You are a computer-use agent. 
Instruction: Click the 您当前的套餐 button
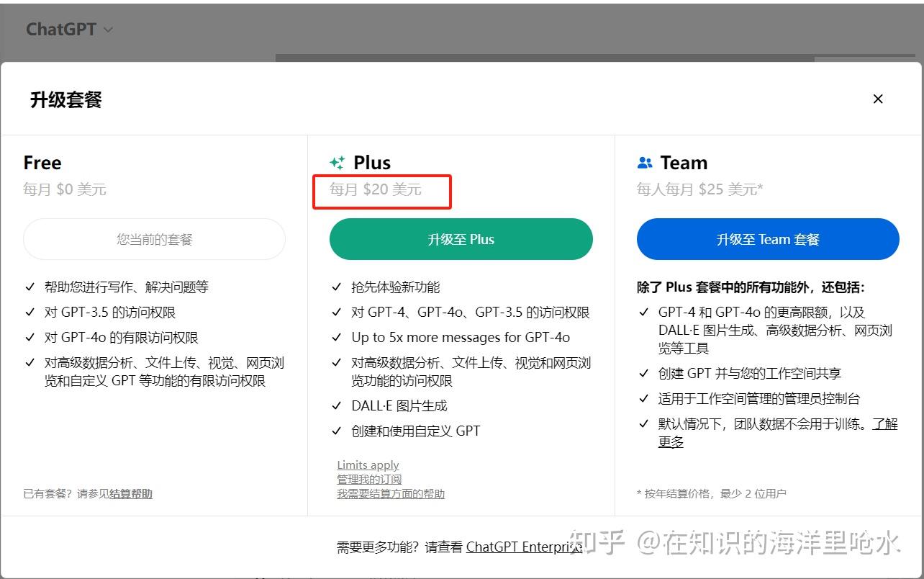[154, 239]
